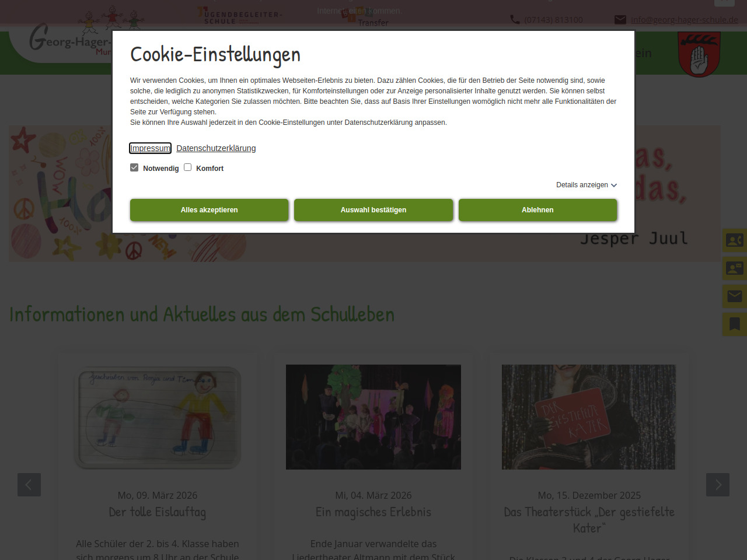The height and width of the screenshot is (560, 747).
Task: Click the Jugendbegleiter-Schule logo
Action: click(x=240, y=16)
